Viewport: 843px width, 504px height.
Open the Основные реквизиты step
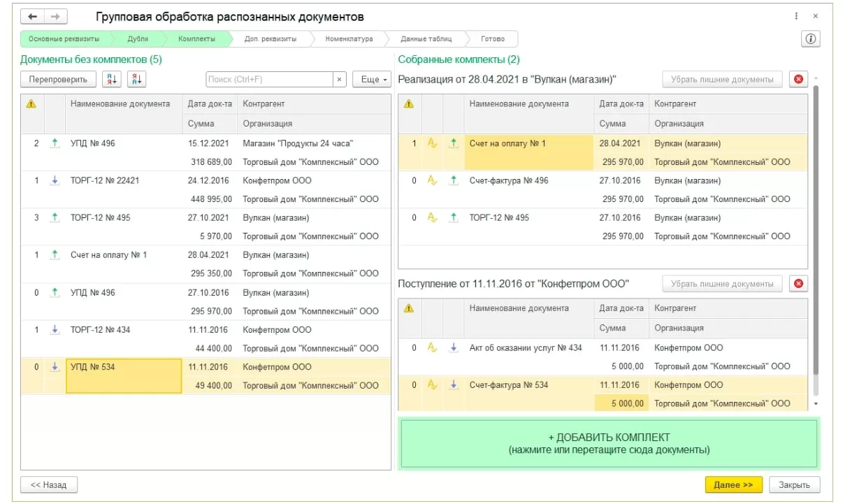64,39
